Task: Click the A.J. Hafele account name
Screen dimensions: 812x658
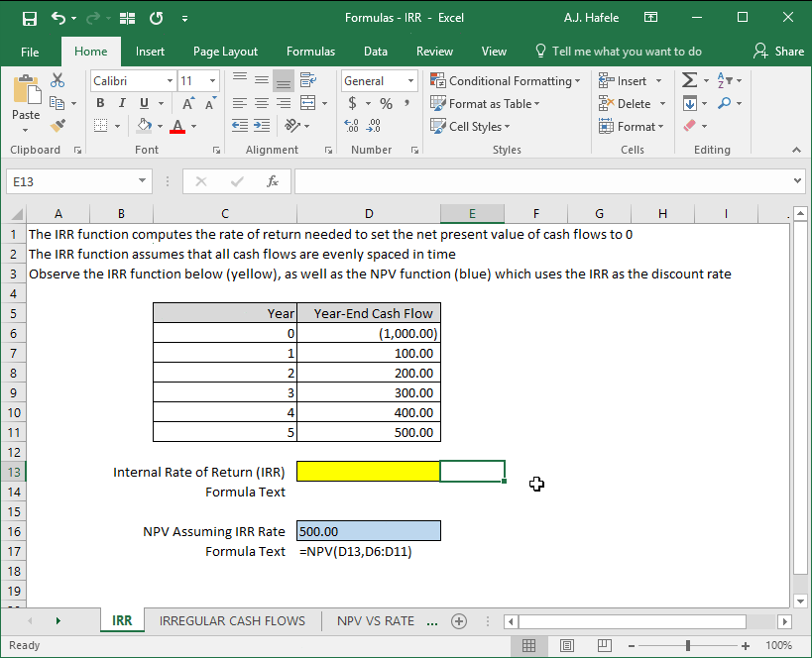Action: (591, 18)
